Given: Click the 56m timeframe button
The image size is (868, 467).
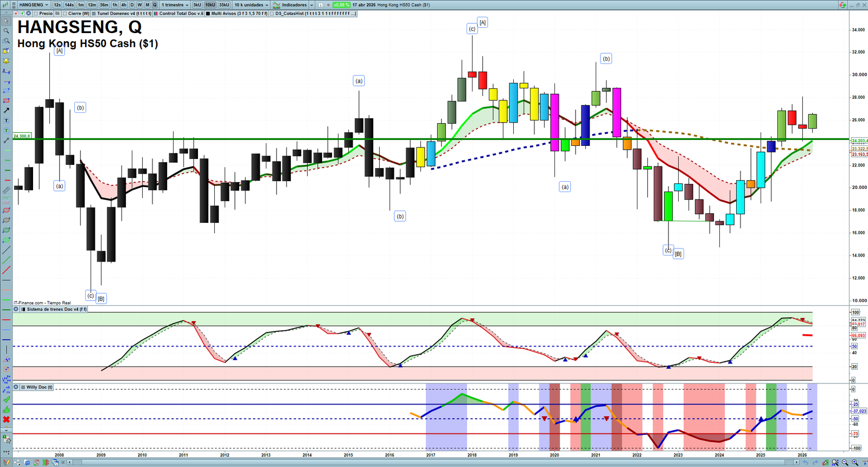Looking at the screenshot, I should 104,5.
